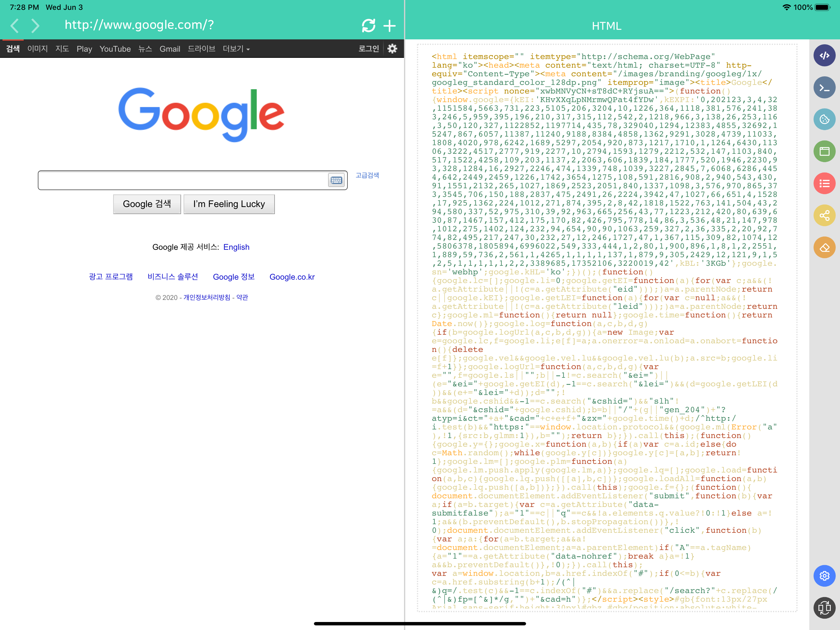The width and height of the screenshot is (840, 630).
Task: Tap the keyboard icon inside the search box
Action: tap(336, 180)
